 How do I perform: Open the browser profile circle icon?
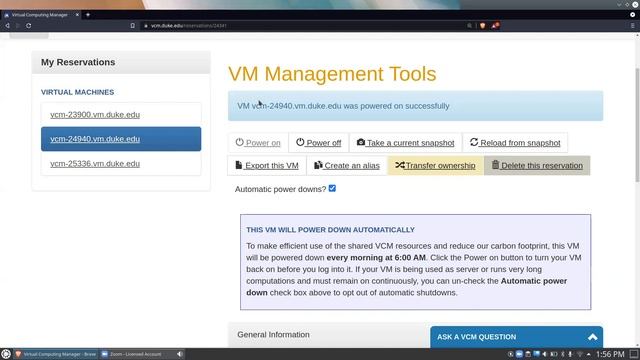633,15
